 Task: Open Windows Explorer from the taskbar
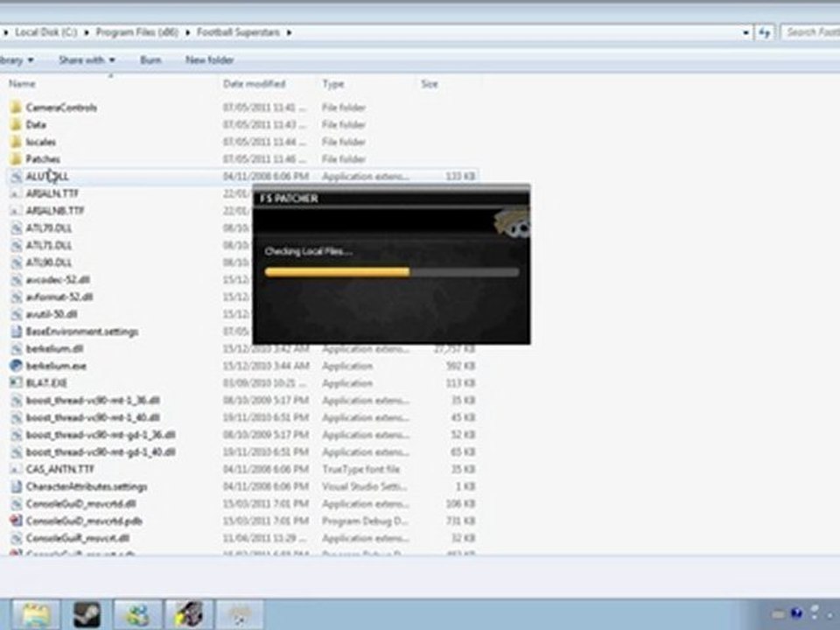[35, 614]
